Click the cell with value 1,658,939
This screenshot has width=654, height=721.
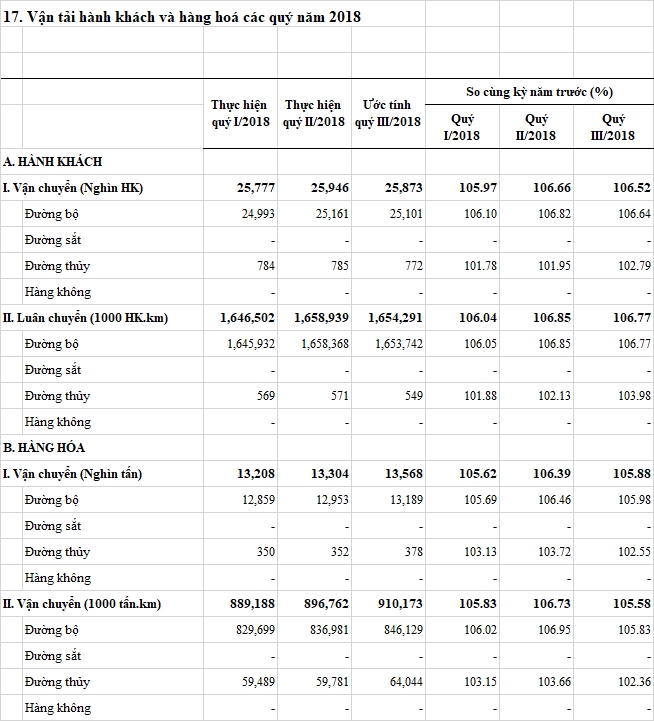tap(313, 318)
